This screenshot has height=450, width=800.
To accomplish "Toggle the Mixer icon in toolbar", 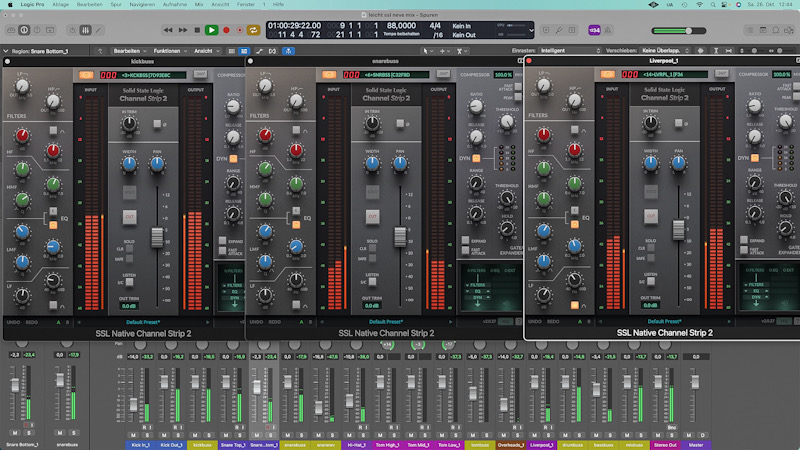I will (85, 31).
